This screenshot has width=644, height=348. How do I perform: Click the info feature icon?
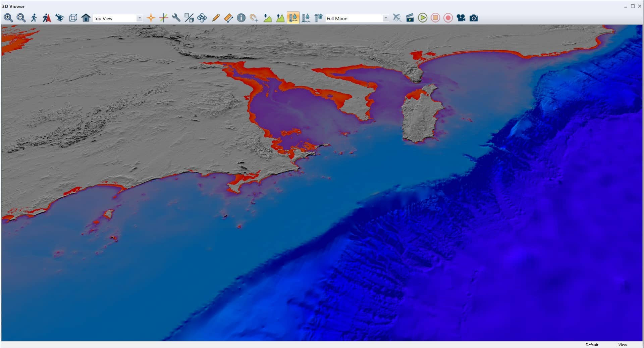point(241,18)
